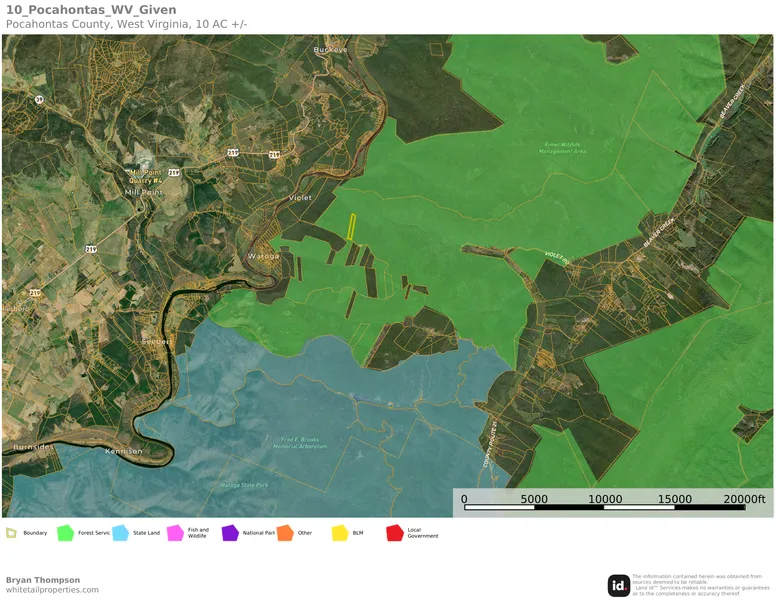Viewport: 776px width, 600px height.
Task: Click the Buckeye town label
Action: pos(330,49)
